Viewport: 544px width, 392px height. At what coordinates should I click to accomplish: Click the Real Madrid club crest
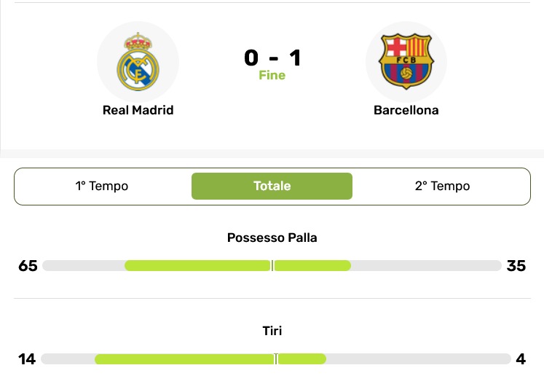(x=138, y=61)
